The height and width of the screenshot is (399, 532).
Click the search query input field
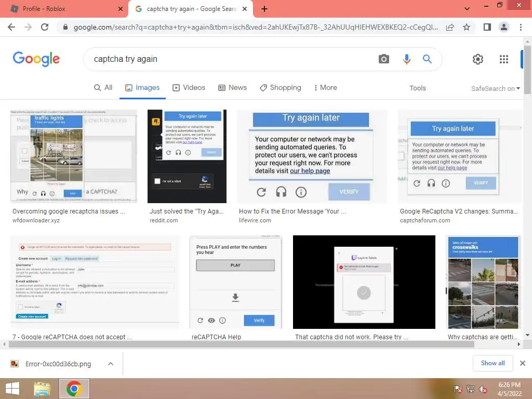pyautogui.click(x=231, y=59)
